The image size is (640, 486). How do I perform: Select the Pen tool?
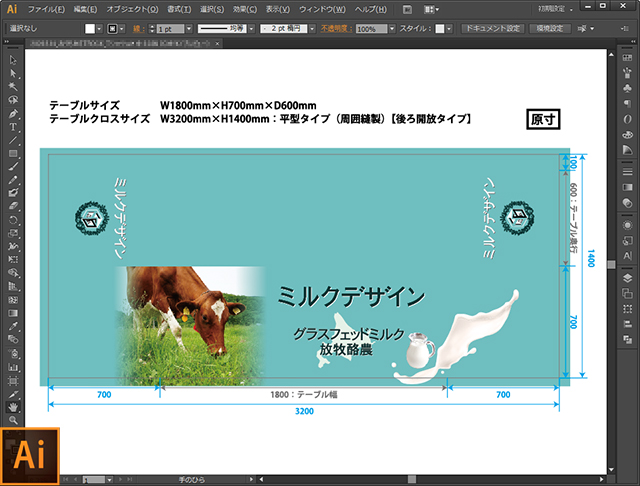coord(13,113)
